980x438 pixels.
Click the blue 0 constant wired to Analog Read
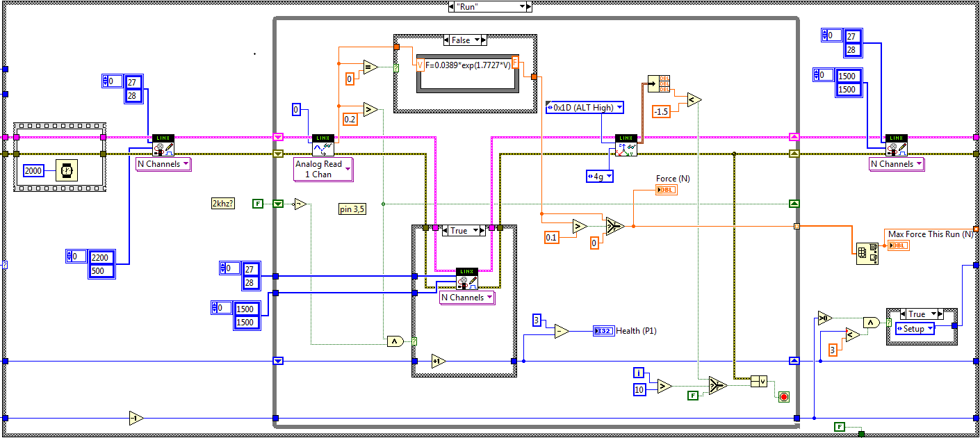pyautogui.click(x=295, y=109)
